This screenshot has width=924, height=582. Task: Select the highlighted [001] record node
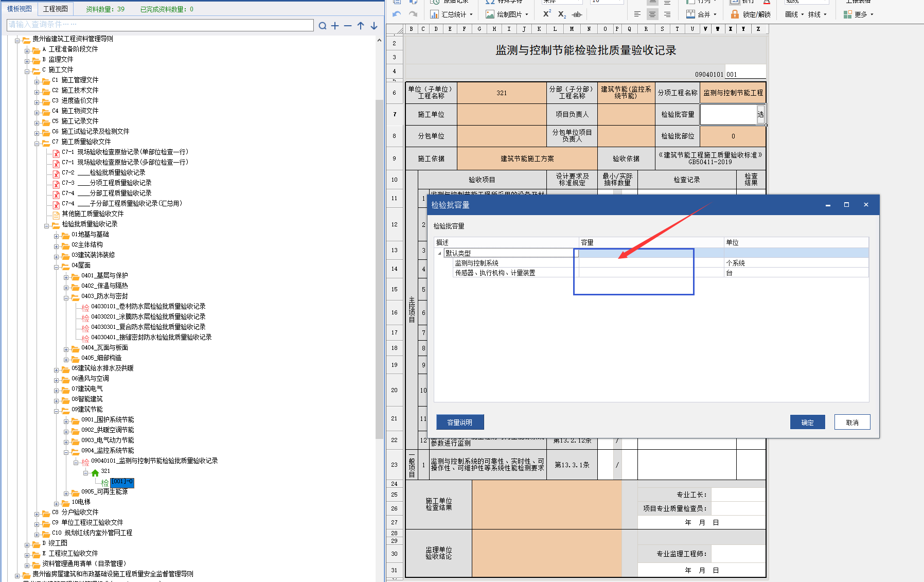click(x=122, y=482)
